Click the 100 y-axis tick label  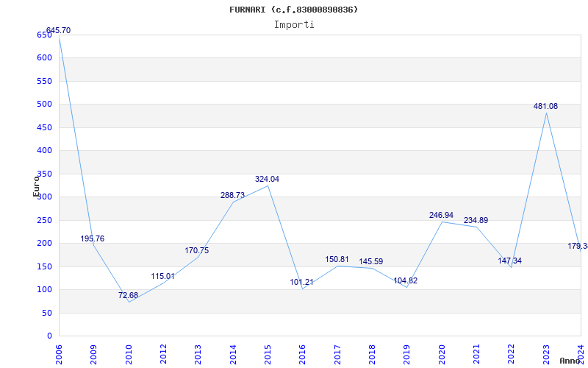point(44,289)
